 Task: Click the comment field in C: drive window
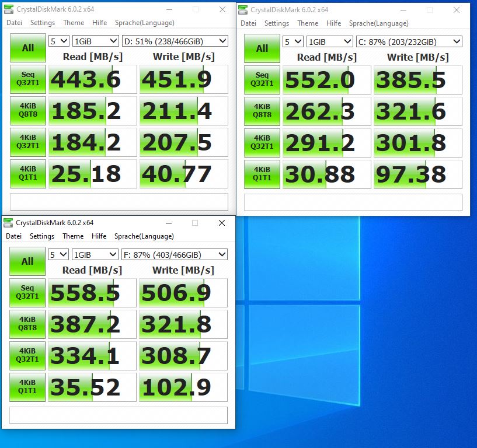353,202
